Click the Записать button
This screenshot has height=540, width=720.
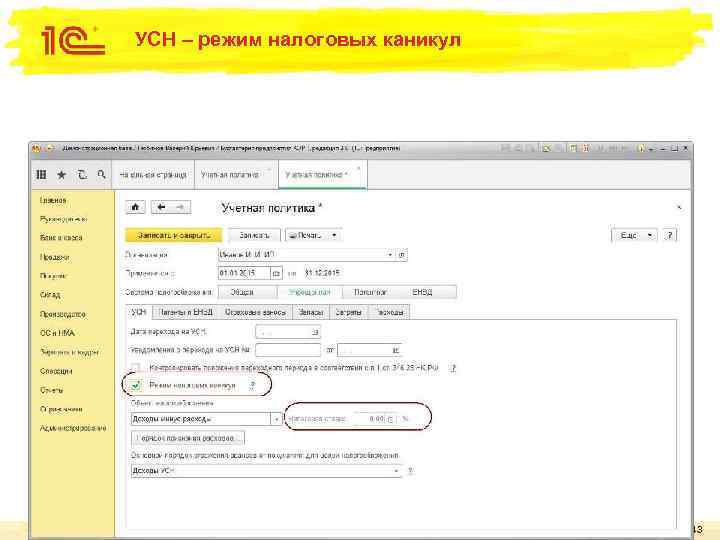coord(254,235)
